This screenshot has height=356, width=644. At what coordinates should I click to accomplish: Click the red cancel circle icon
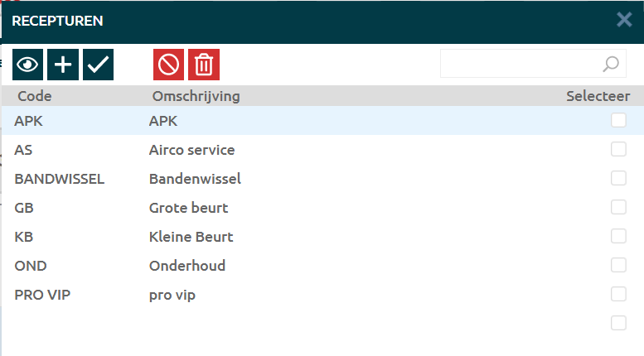pos(168,65)
